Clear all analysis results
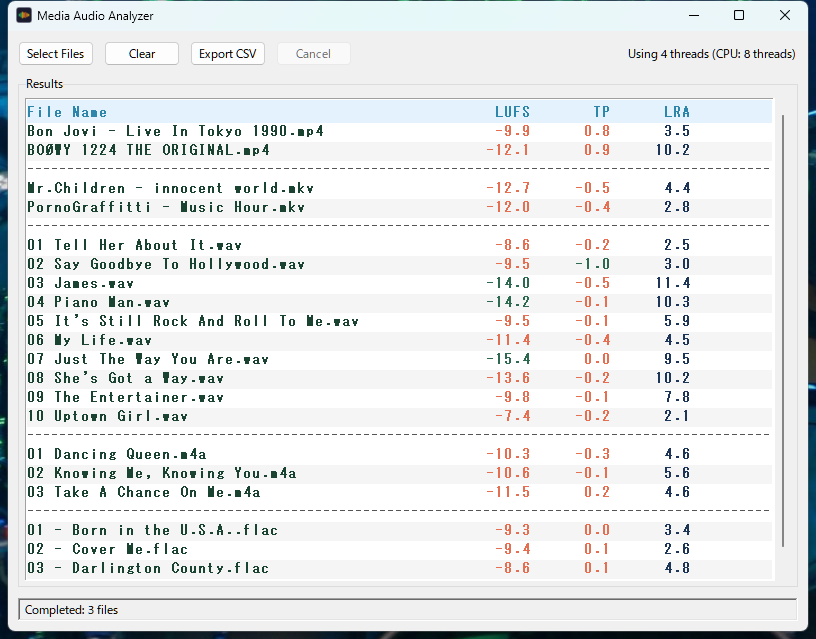The height and width of the screenshot is (639, 816). click(x=141, y=53)
